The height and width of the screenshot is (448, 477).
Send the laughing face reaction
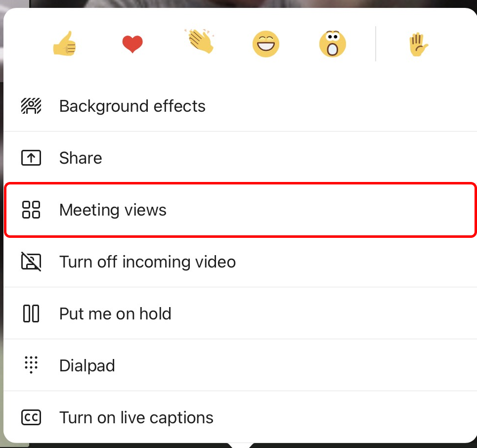(x=266, y=45)
